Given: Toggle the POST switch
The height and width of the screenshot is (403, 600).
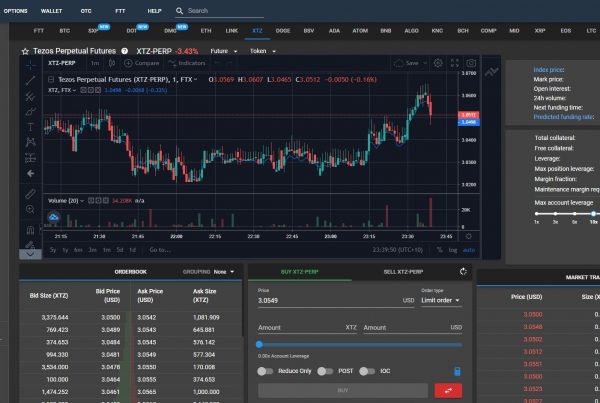Looking at the screenshot, I should 325,371.
